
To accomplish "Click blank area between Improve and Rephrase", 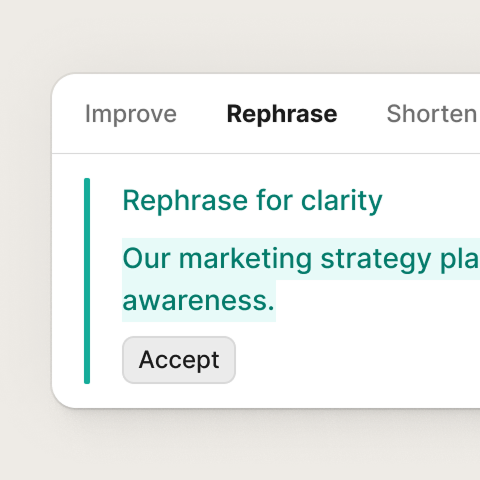I will pyautogui.click(x=202, y=114).
